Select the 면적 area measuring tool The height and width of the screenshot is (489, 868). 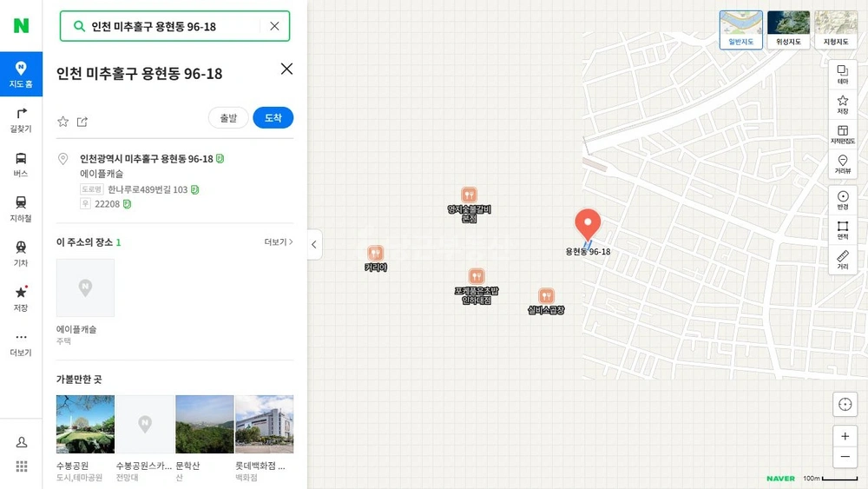(x=843, y=230)
